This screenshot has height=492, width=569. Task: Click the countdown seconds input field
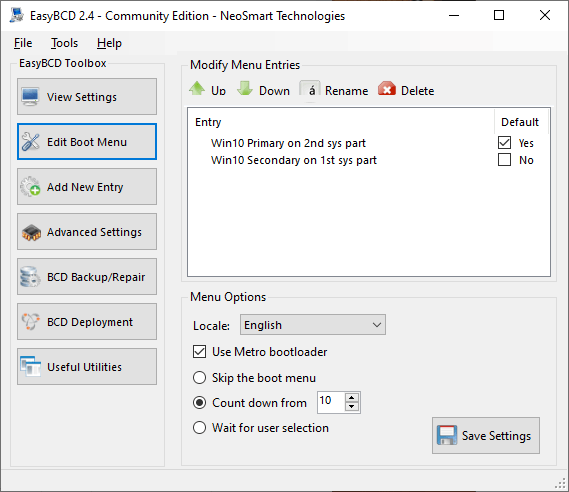click(x=331, y=402)
